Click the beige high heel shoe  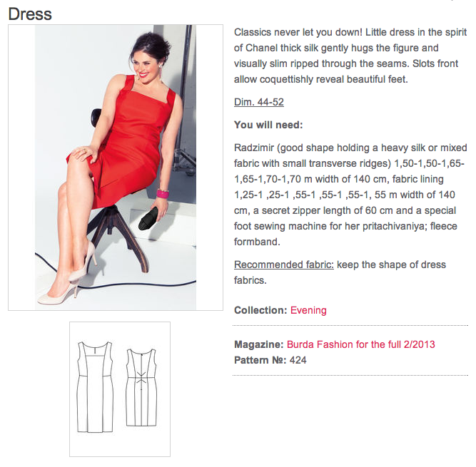click(58, 291)
